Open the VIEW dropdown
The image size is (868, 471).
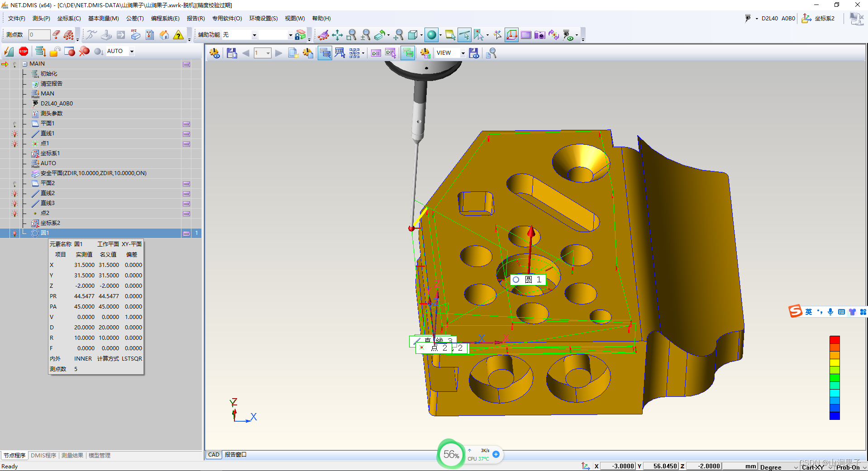[463, 53]
